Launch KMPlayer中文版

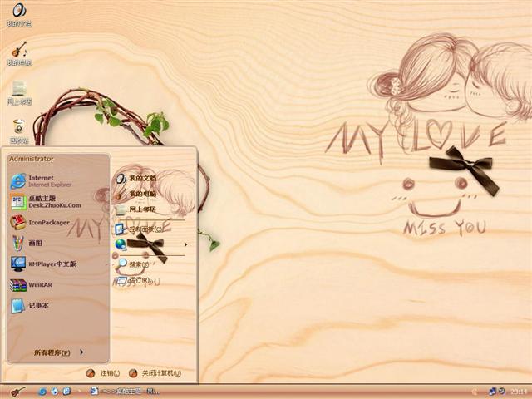click(x=57, y=264)
